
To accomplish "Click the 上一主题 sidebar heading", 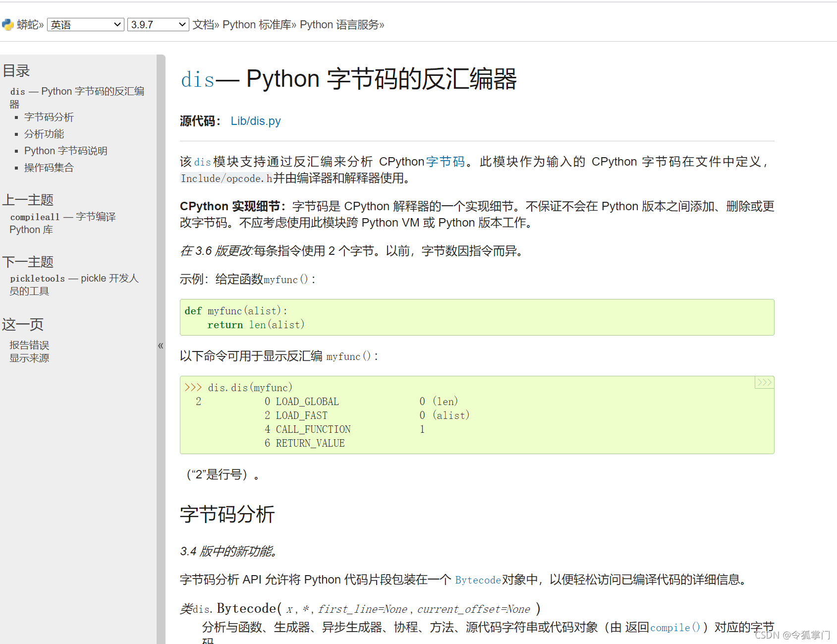I will pos(28,200).
